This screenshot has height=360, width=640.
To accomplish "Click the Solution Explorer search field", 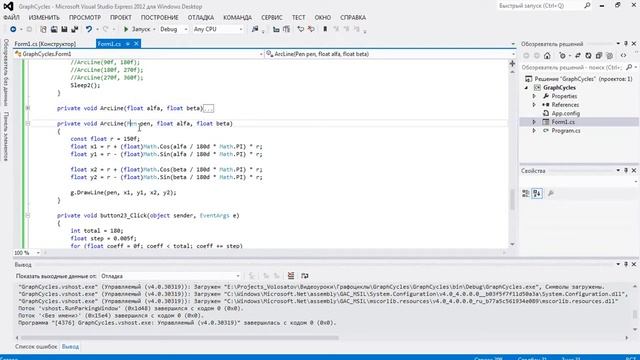I will click(x=571, y=67).
